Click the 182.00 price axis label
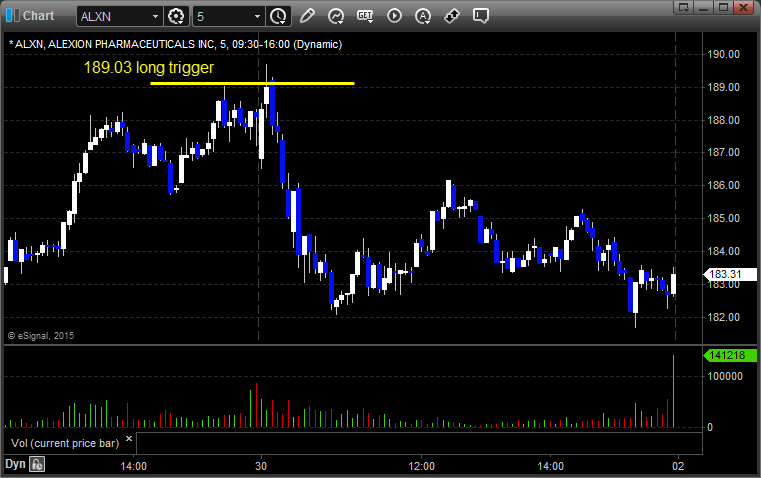The height and width of the screenshot is (478, 761). pos(724,317)
